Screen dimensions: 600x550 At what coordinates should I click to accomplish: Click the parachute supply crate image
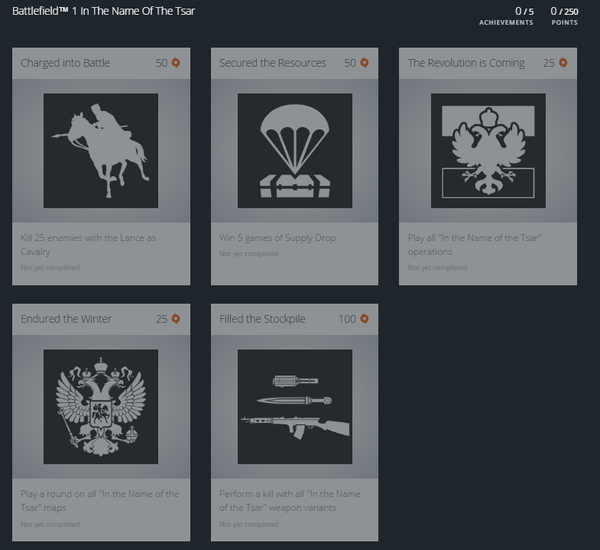[x=295, y=151]
